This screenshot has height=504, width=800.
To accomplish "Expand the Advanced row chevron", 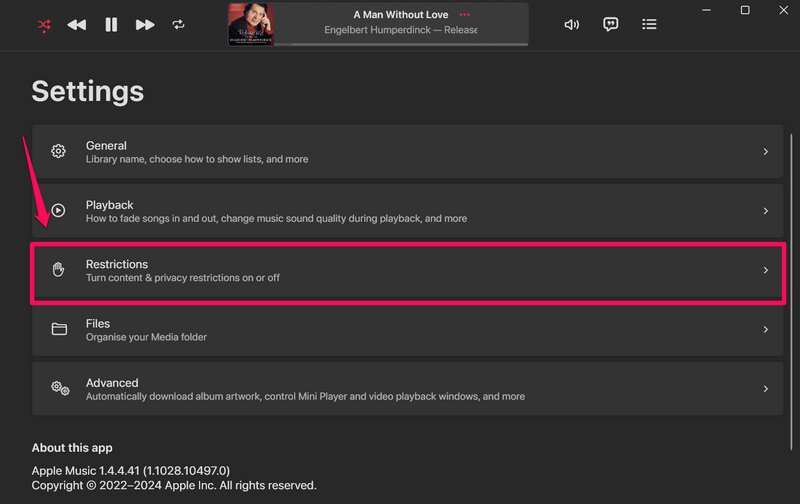I will pyautogui.click(x=765, y=388).
